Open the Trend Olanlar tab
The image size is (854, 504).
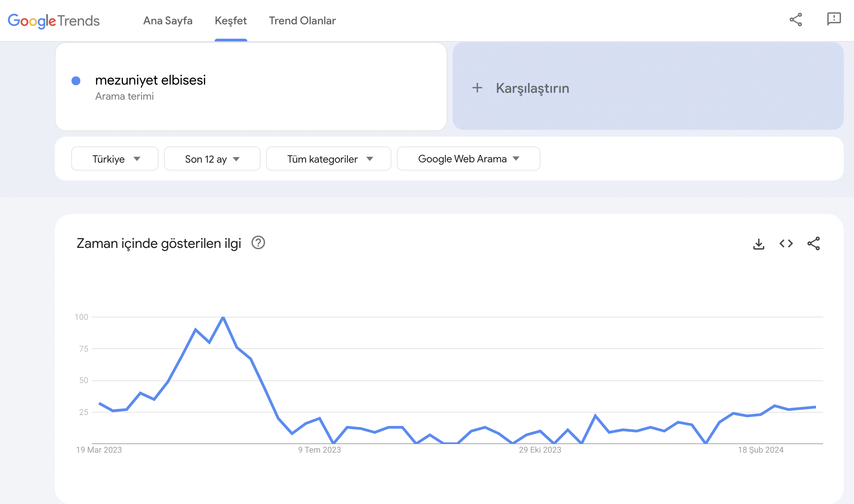pyautogui.click(x=303, y=21)
